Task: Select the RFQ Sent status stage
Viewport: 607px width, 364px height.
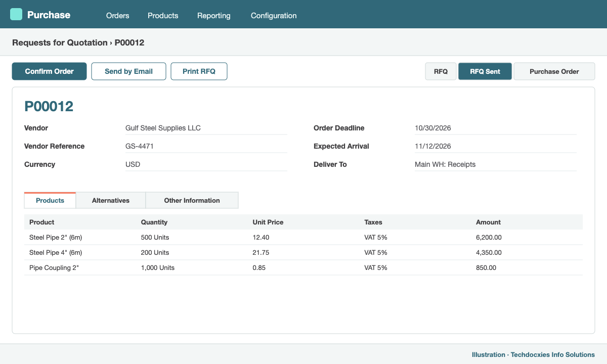Action: pos(485,71)
